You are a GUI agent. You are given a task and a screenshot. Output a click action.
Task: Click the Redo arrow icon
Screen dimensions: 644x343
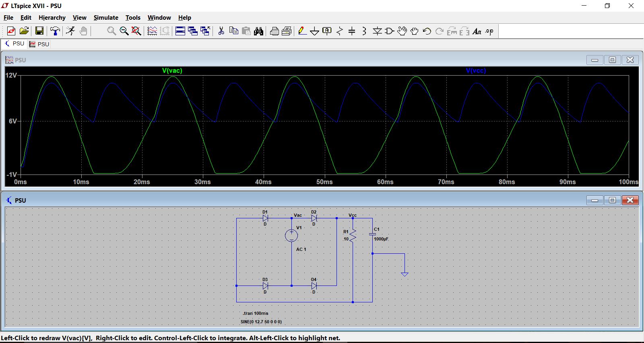pos(440,31)
